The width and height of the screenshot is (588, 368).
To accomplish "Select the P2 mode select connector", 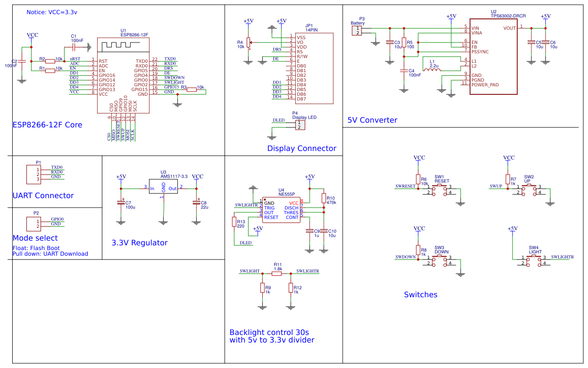I will (34, 224).
